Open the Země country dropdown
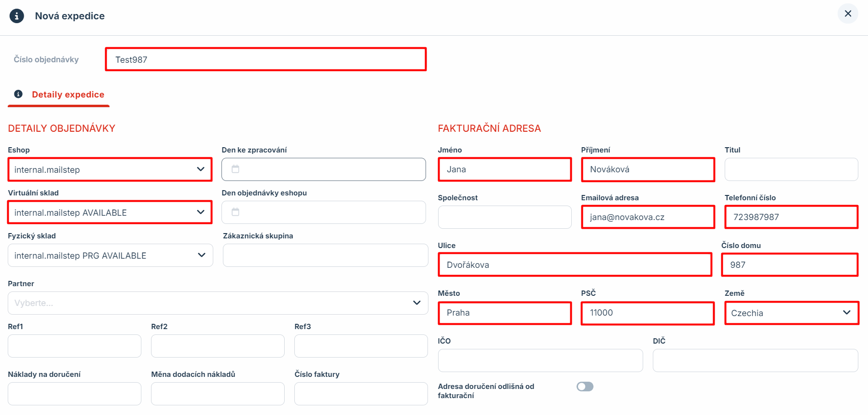 (791, 313)
